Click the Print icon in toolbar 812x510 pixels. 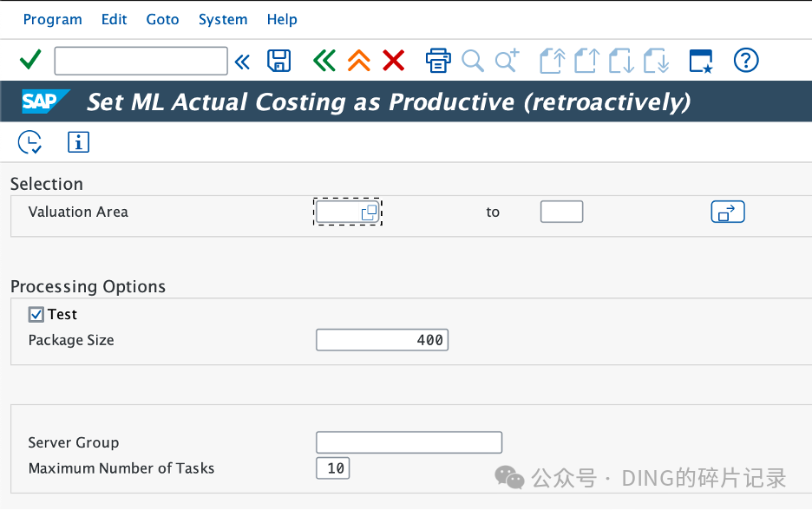coord(438,61)
